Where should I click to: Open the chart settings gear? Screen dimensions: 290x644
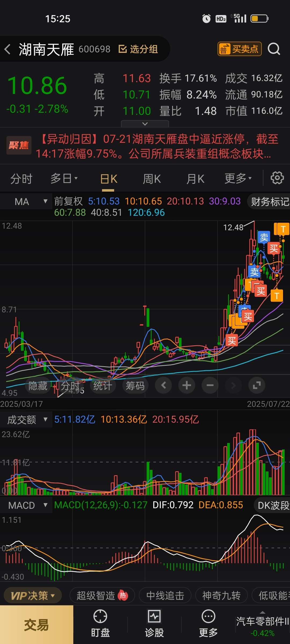(x=277, y=178)
